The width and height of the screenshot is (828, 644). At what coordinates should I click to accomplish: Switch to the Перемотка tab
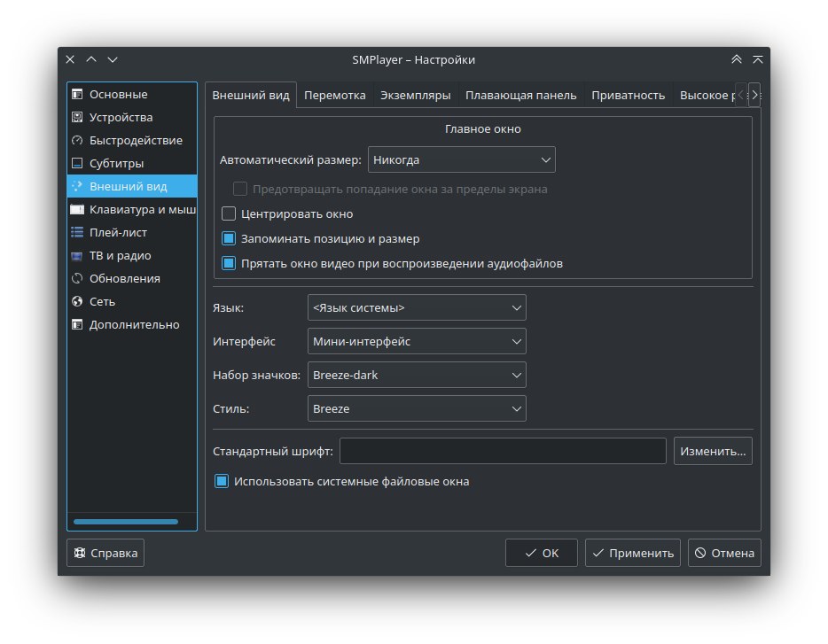click(335, 96)
